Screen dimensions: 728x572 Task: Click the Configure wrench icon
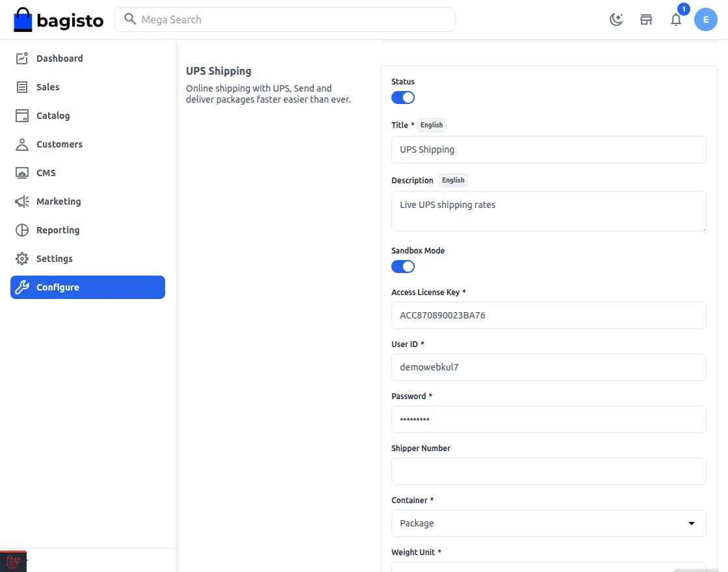[x=22, y=287]
